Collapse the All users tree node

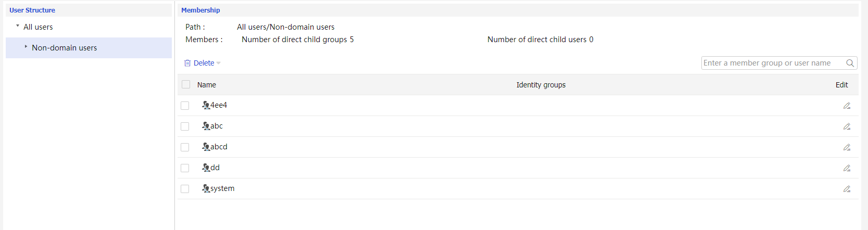coord(18,26)
